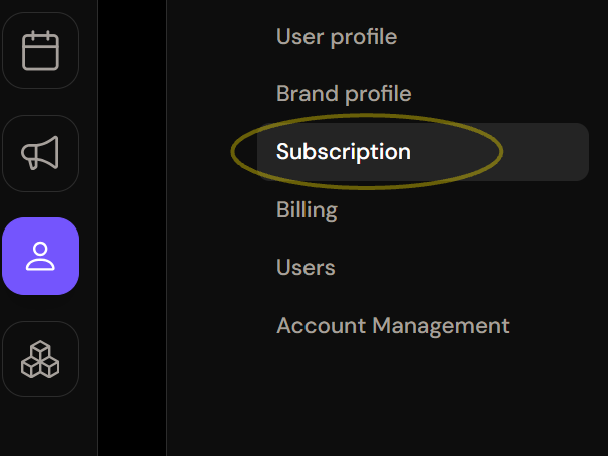Choose Account Management at list bottom
Viewport: 608px width, 456px height.
(x=392, y=325)
